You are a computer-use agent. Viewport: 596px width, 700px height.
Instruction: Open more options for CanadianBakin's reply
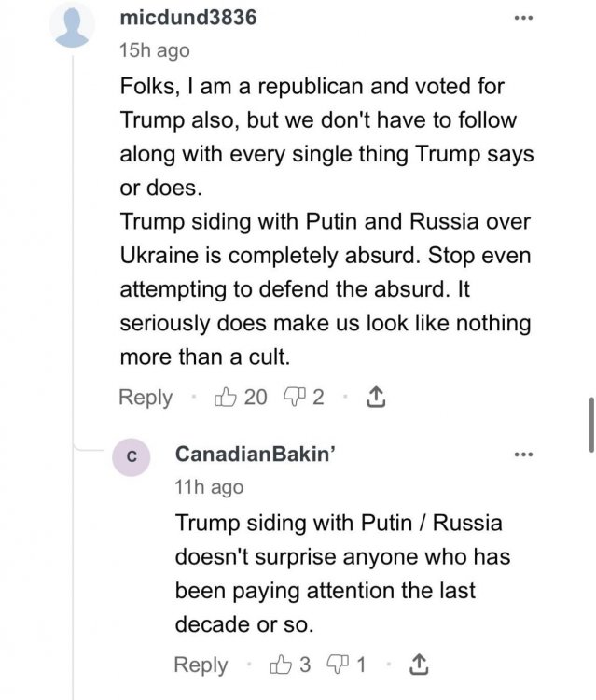[x=523, y=455]
